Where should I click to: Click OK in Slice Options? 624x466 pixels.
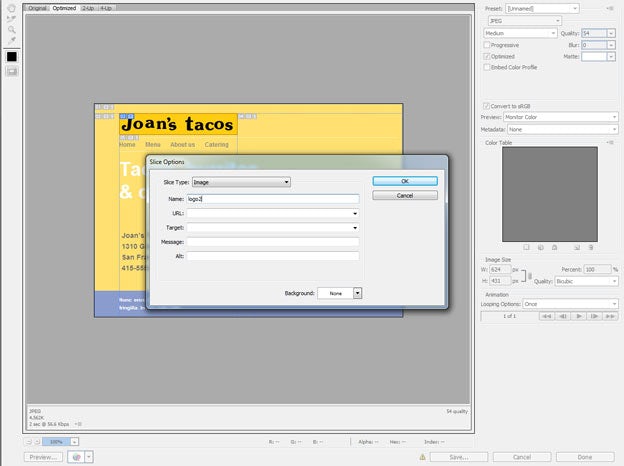click(x=404, y=181)
